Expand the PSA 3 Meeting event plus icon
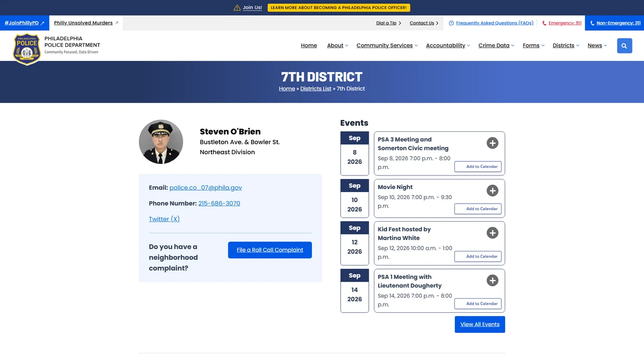Viewport: 644px width, 362px height. [x=493, y=143]
